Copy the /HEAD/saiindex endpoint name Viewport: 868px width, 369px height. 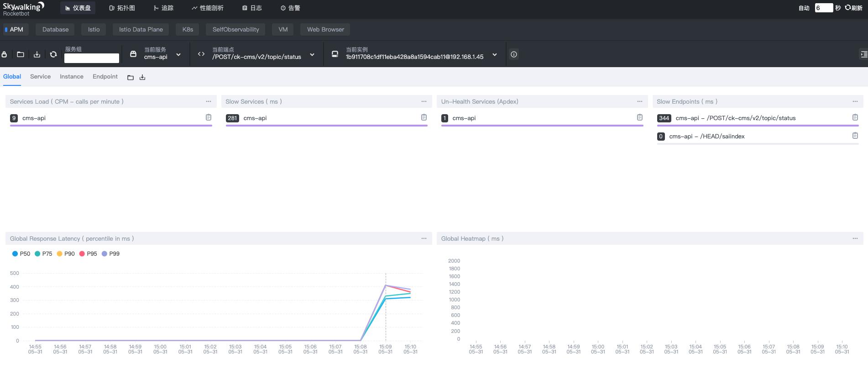coord(855,136)
